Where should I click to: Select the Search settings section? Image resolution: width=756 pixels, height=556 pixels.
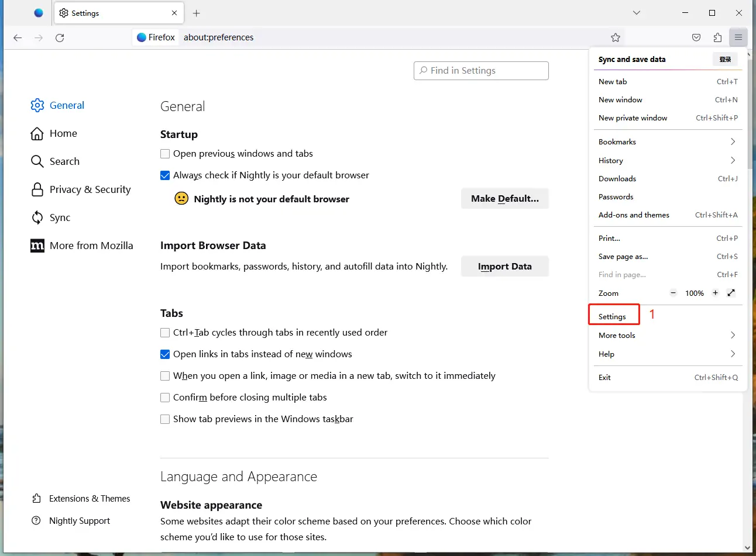coord(64,161)
